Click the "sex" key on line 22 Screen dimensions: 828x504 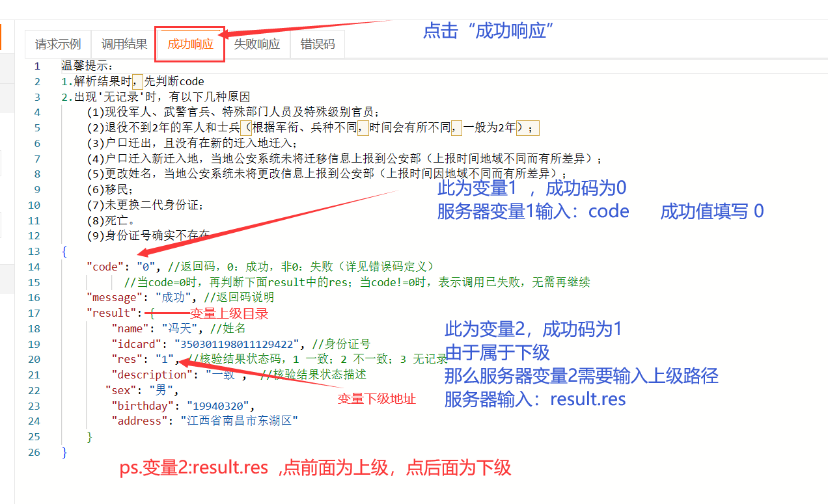click(x=122, y=390)
